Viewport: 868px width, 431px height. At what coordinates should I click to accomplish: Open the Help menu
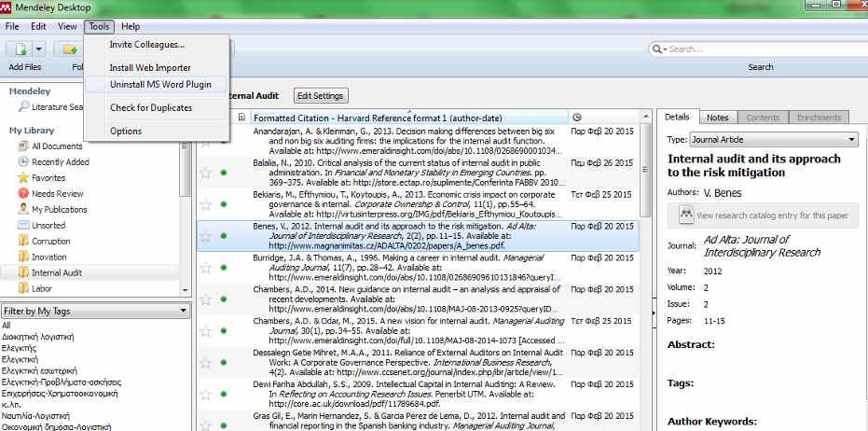click(131, 26)
